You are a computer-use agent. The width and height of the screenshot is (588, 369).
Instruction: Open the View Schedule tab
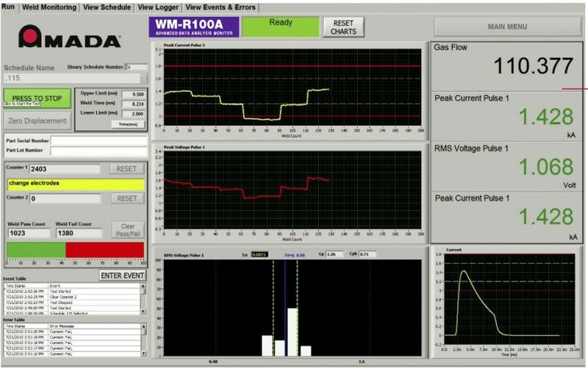point(107,7)
